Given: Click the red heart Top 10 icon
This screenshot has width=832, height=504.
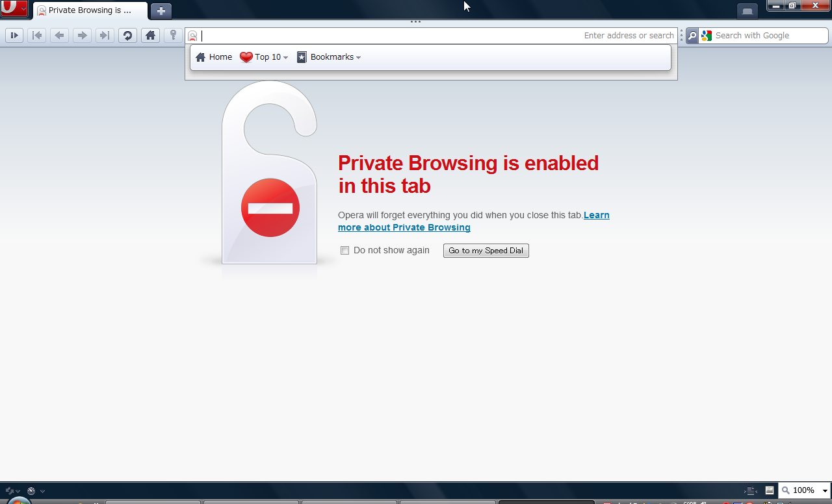Looking at the screenshot, I should [246, 57].
